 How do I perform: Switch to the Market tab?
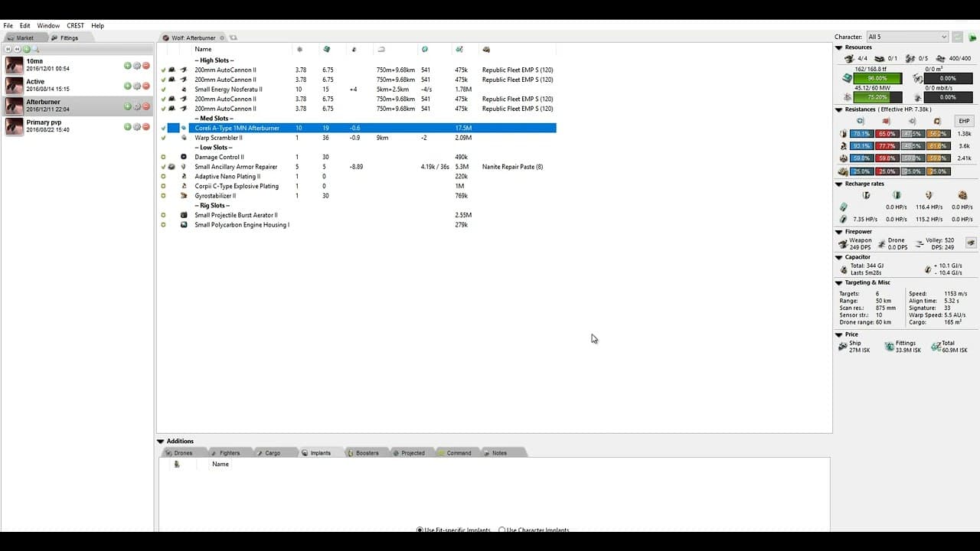click(24, 37)
